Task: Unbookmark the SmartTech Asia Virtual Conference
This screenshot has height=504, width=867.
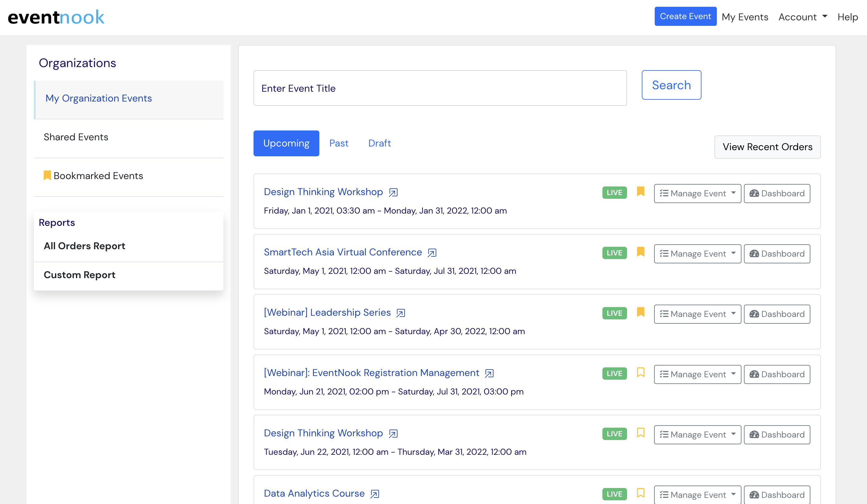Action: [640, 253]
